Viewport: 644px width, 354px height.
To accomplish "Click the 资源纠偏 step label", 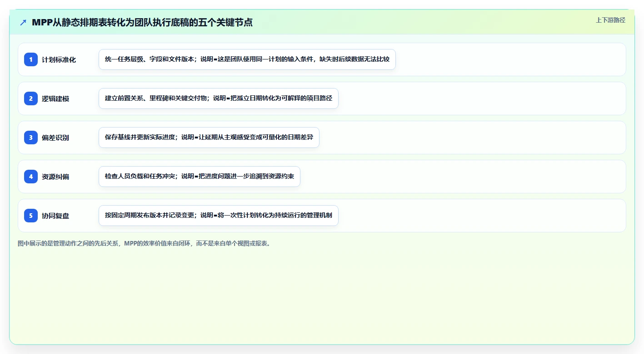I will [55, 177].
